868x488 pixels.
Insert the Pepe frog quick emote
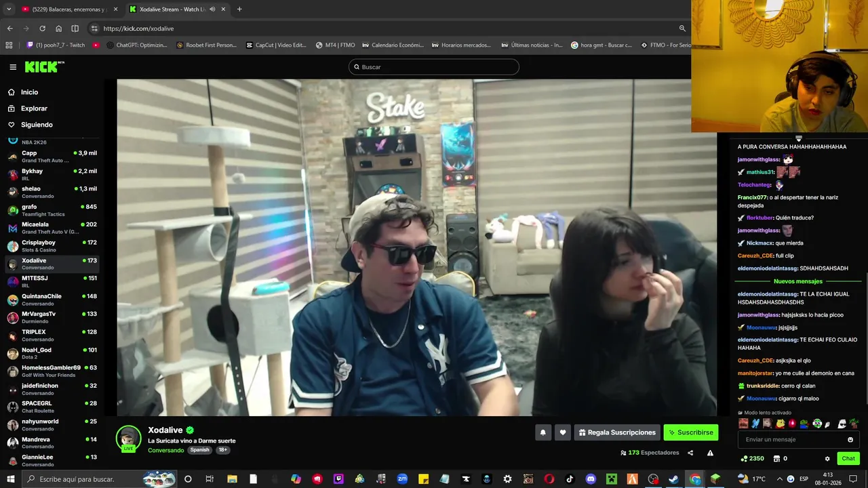tap(804, 424)
